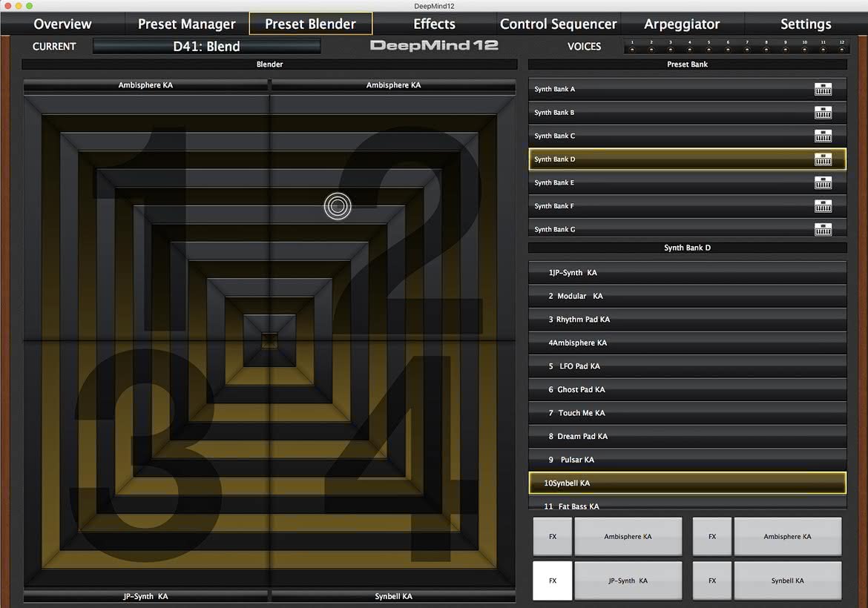The image size is (868, 608).
Task: Click the keyboard icon for Synth Bank A
Action: [823, 89]
